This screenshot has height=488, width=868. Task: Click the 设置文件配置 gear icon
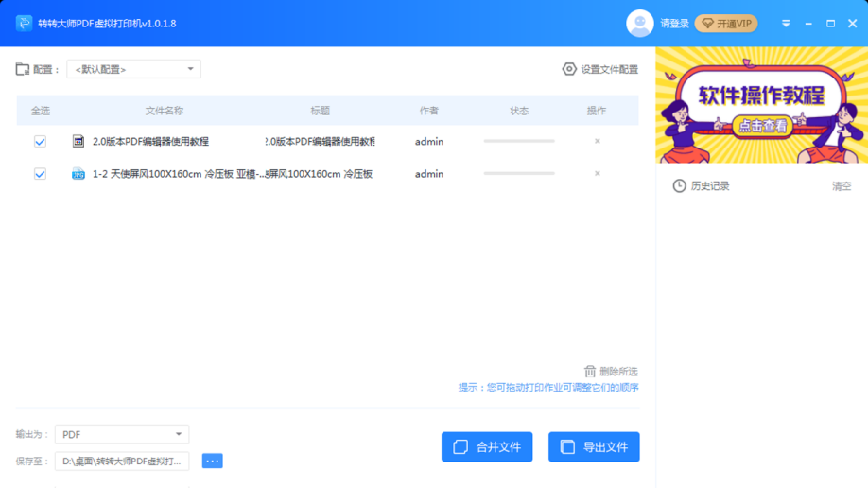(569, 69)
